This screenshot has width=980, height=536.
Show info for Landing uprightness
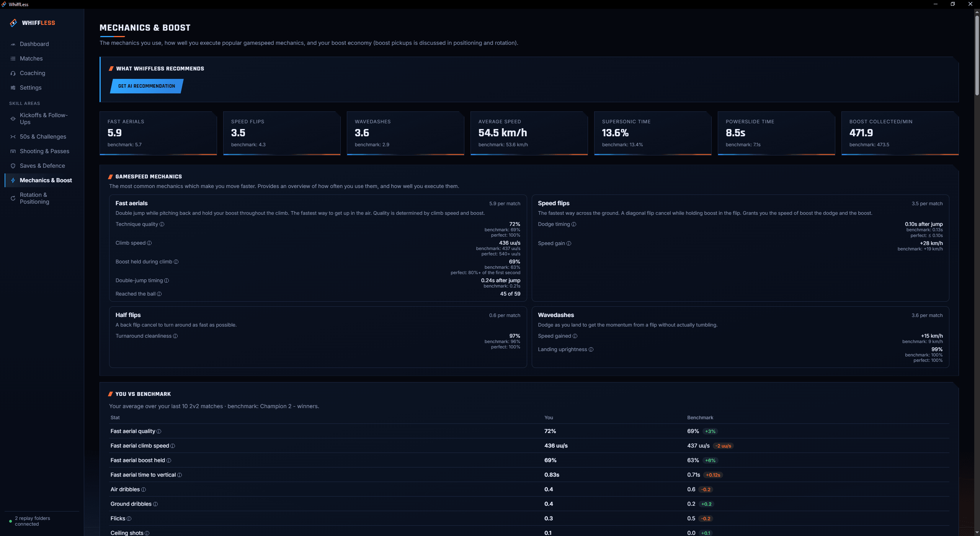click(x=591, y=350)
